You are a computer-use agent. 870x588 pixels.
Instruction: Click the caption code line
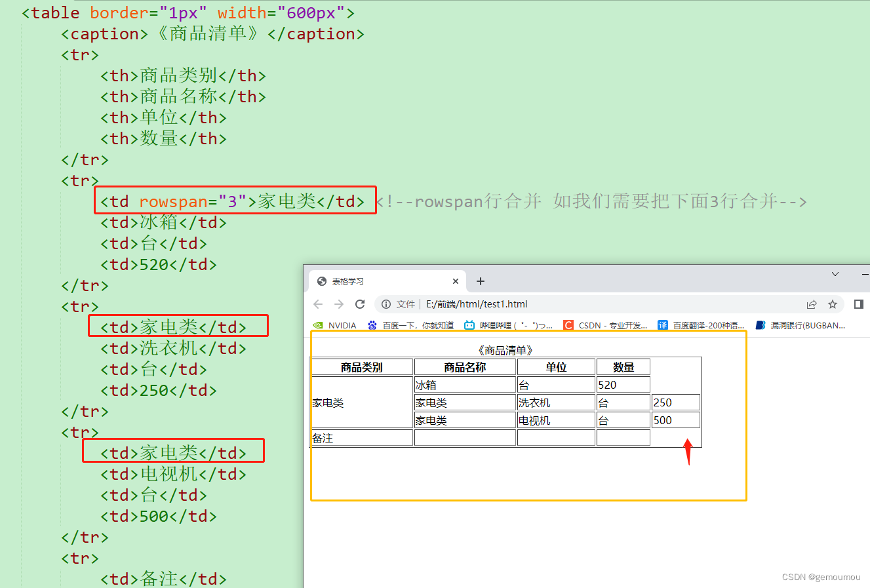[x=212, y=33]
